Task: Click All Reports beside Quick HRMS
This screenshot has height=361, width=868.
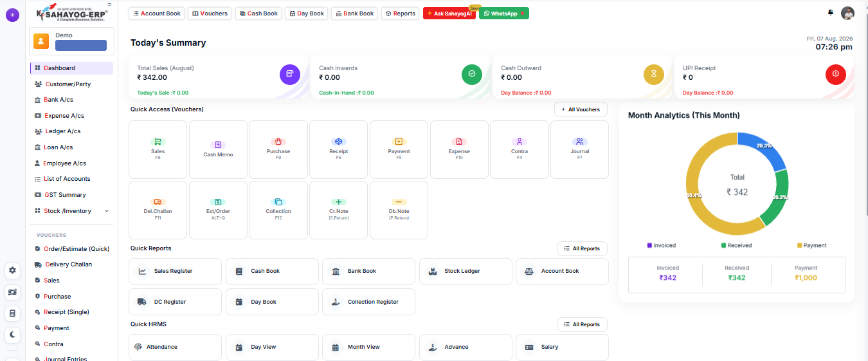Action: pyautogui.click(x=582, y=324)
